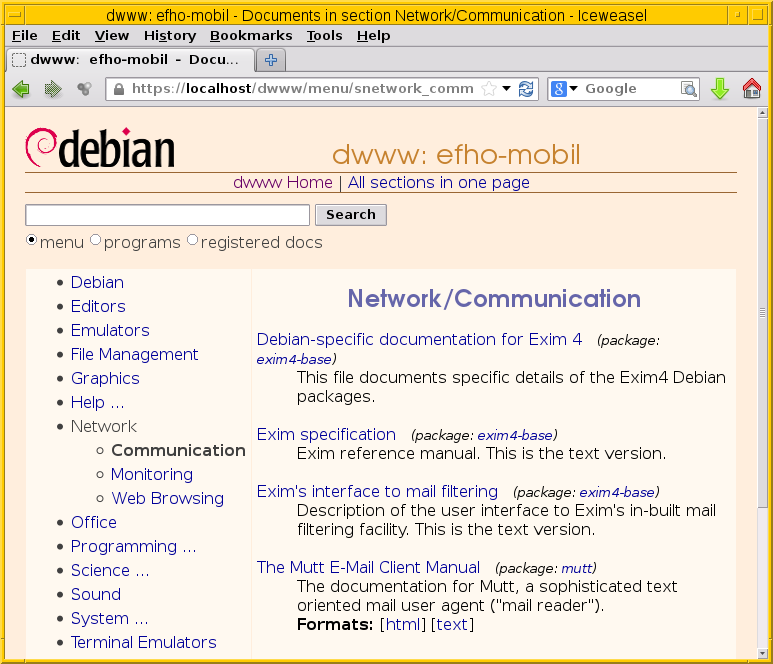773x664 pixels.
Task: Select the registered docs radio button
Action: [x=193, y=241]
